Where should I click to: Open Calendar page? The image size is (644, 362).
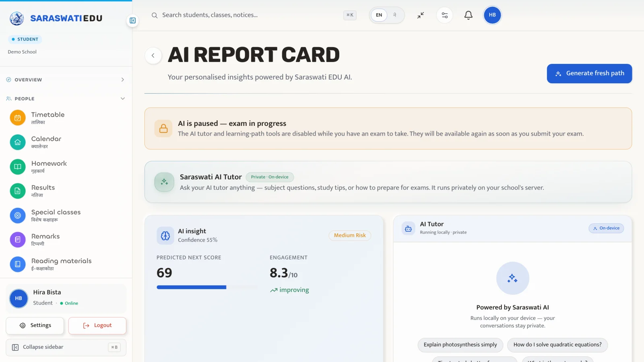(66, 142)
